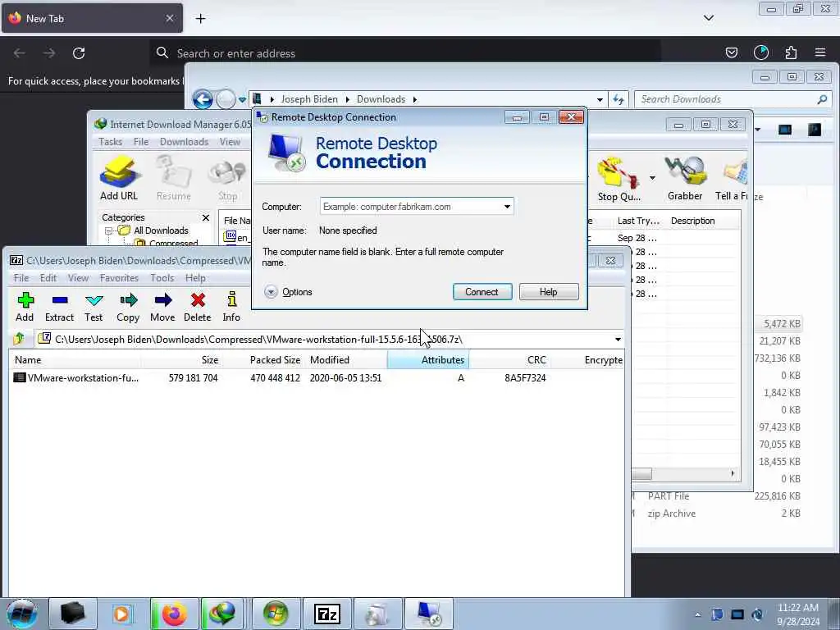Screen dimensions: 840x630
Task: Click Help in Remote Desktop Connection
Action: coord(549,292)
